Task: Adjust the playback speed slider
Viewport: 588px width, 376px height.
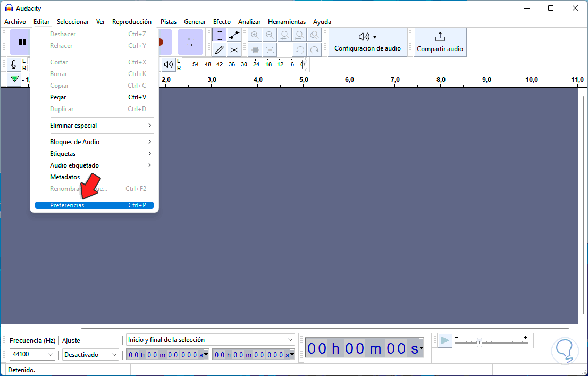Action: [479, 342]
